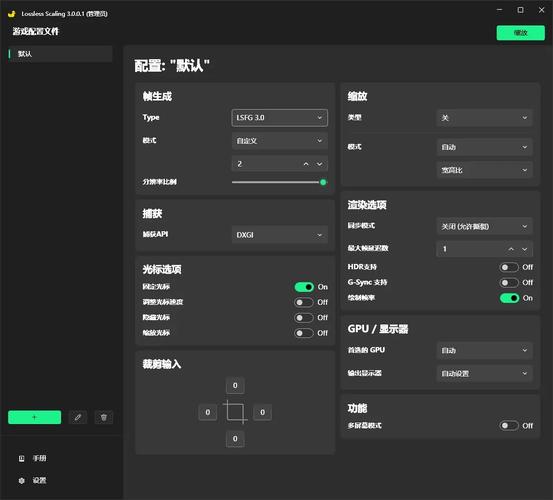Open scaling 类型 dropdown showing 关
The width and height of the screenshot is (553, 500).
[x=485, y=118]
